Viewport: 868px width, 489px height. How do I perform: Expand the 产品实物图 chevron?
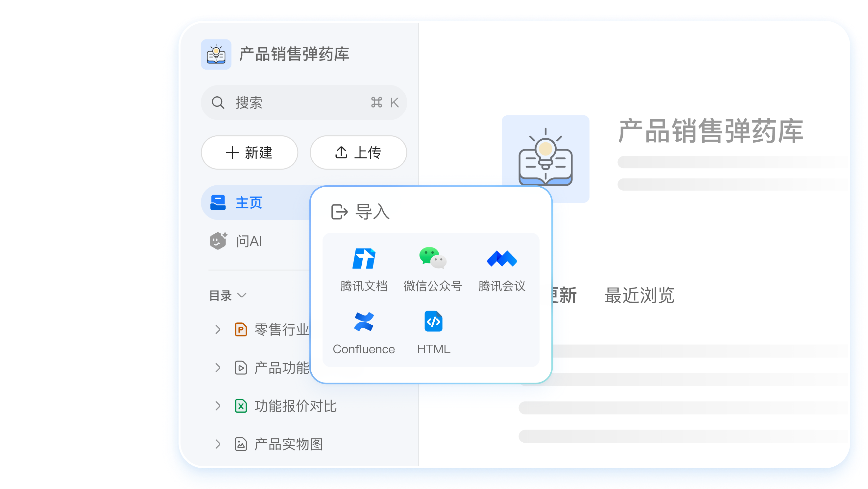[218, 444]
